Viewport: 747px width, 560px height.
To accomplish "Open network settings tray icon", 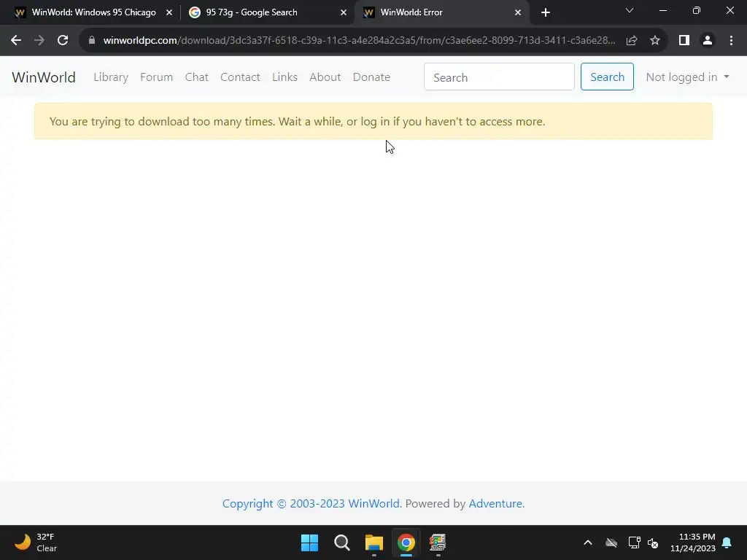I will tap(634, 542).
